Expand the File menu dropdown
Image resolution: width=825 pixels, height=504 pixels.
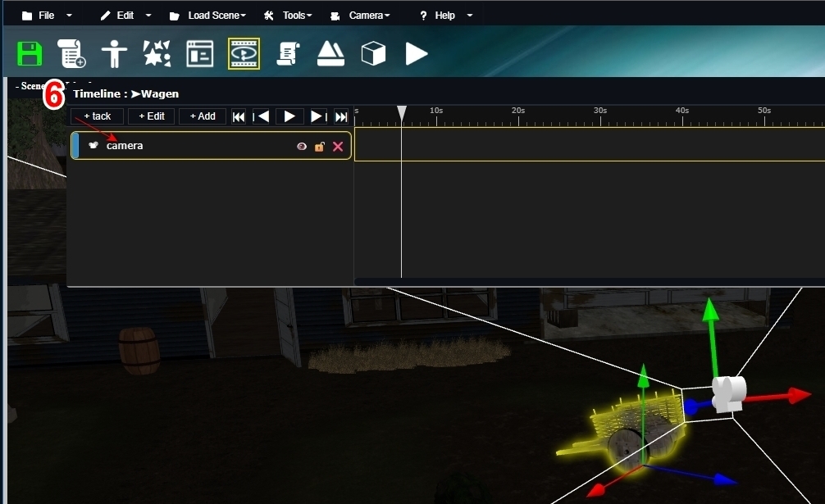(x=47, y=16)
